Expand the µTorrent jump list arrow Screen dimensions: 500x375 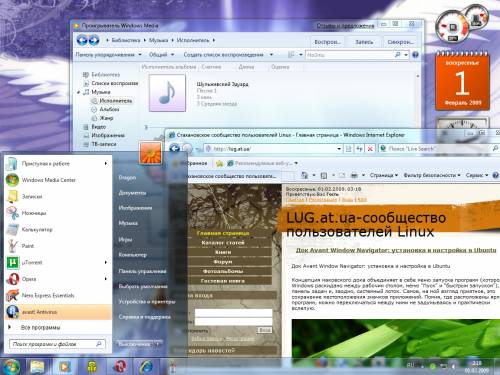106,262
